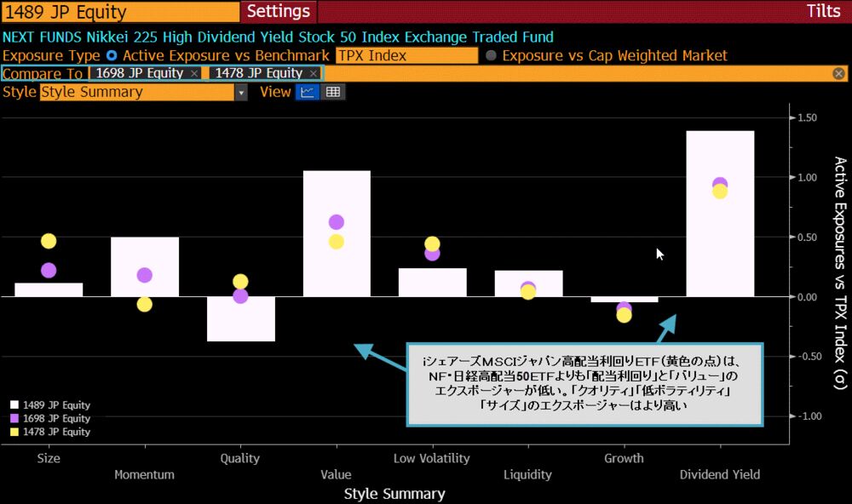Viewport: 852px width, 504px height.
Task: Click the Low Volatility axis label
Action: click(432, 458)
